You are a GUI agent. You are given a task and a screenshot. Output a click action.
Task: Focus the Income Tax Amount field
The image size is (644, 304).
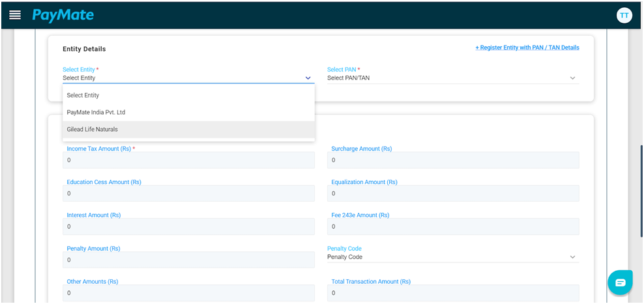pos(188,160)
